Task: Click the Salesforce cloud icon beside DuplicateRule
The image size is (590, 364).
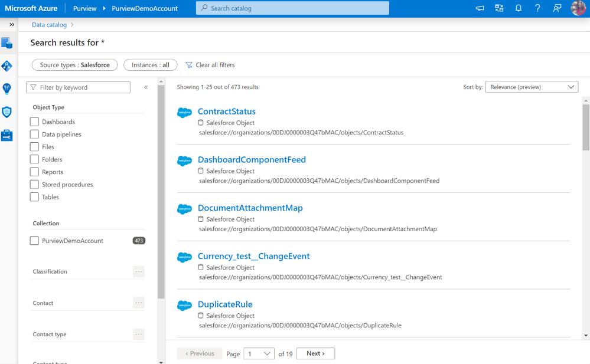Action: pyautogui.click(x=184, y=306)
